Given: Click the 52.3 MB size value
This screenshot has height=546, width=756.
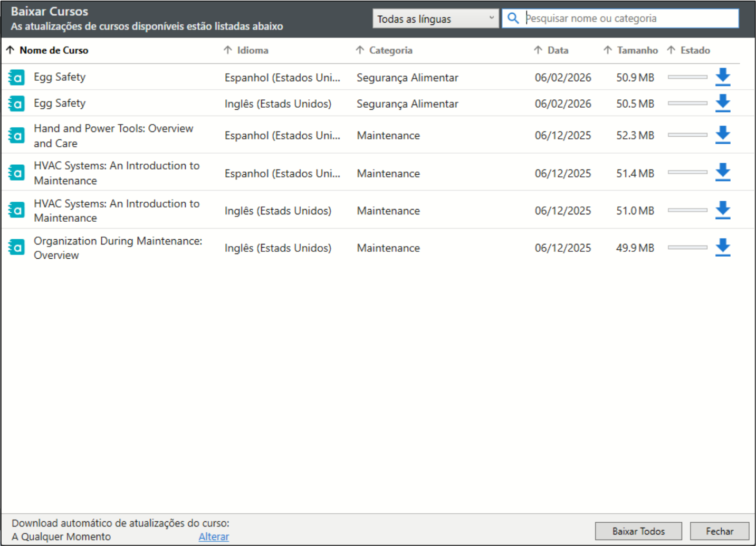Looking at the screenshot, I should point(635,136).
